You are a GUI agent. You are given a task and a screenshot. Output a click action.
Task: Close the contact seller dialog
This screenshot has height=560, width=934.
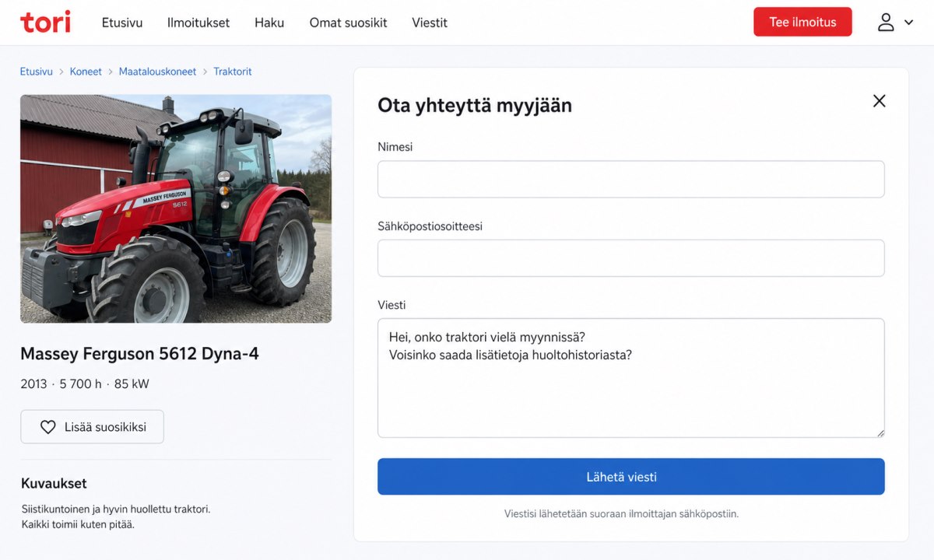coord(879,100)
